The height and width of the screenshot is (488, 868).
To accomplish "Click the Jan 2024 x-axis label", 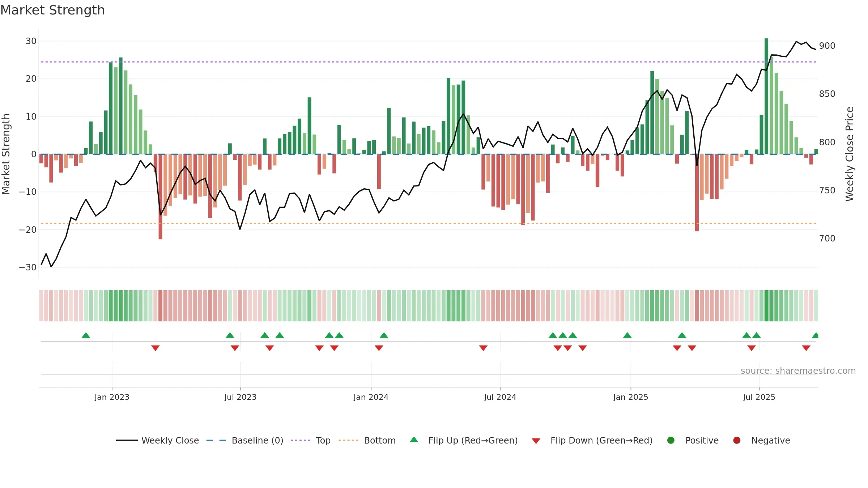I will point(371,397).
